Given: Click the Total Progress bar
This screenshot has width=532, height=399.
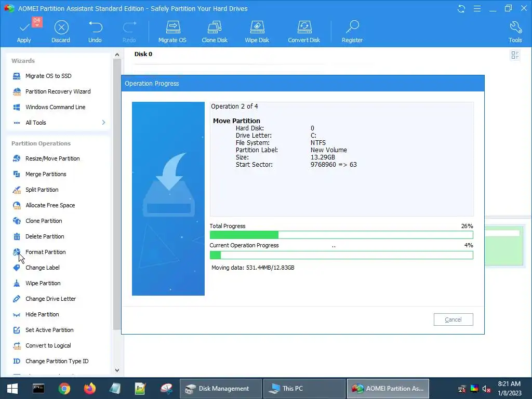Looking at the screenshot, I should point(341,235).
